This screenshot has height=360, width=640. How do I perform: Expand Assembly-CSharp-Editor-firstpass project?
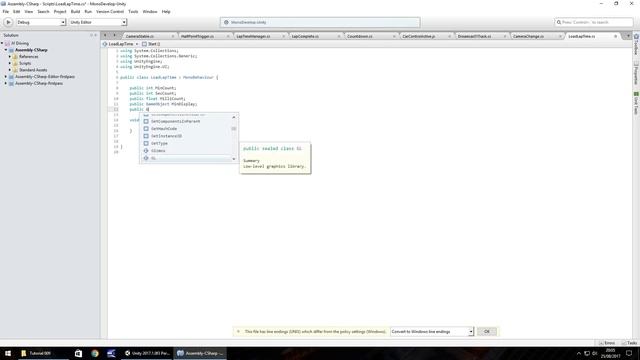click(x=6, y=77)
